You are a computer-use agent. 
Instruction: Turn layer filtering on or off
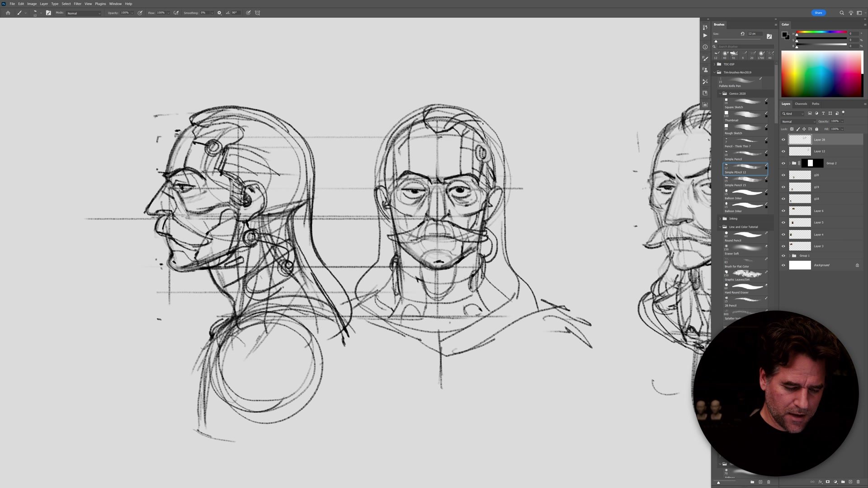(x=843, y=113)
